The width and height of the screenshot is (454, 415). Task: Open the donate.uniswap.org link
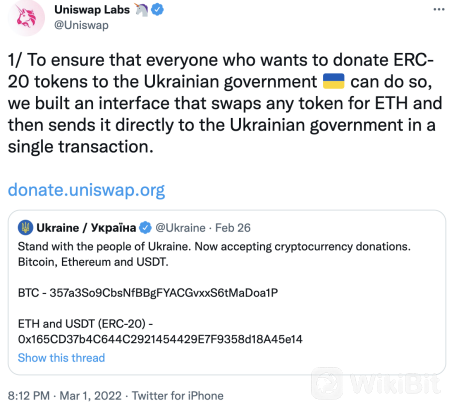click(86, 190)
